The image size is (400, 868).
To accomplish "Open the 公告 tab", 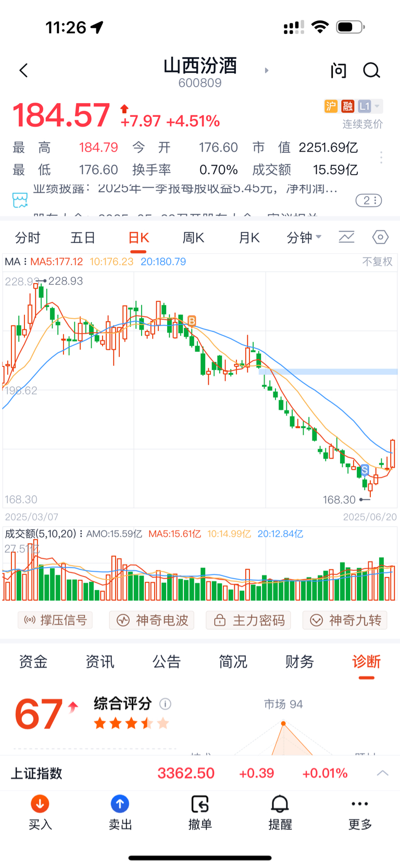I will coord(167,662).
